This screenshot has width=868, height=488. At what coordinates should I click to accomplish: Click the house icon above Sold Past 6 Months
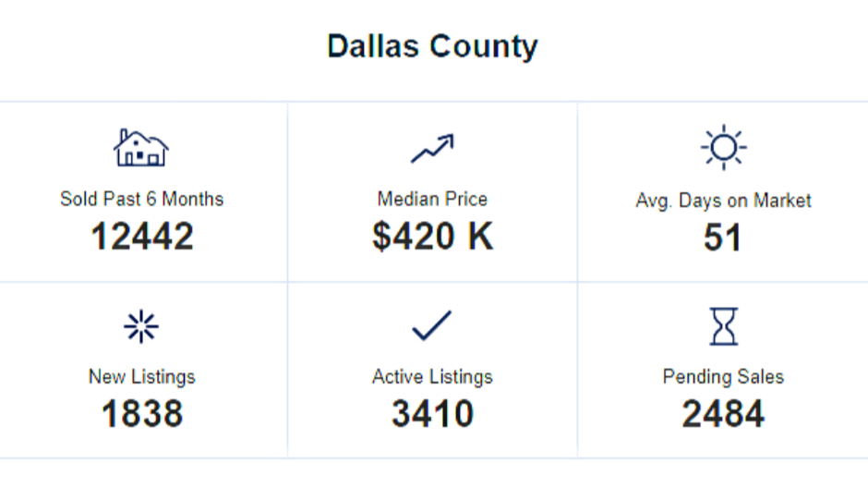141,148
